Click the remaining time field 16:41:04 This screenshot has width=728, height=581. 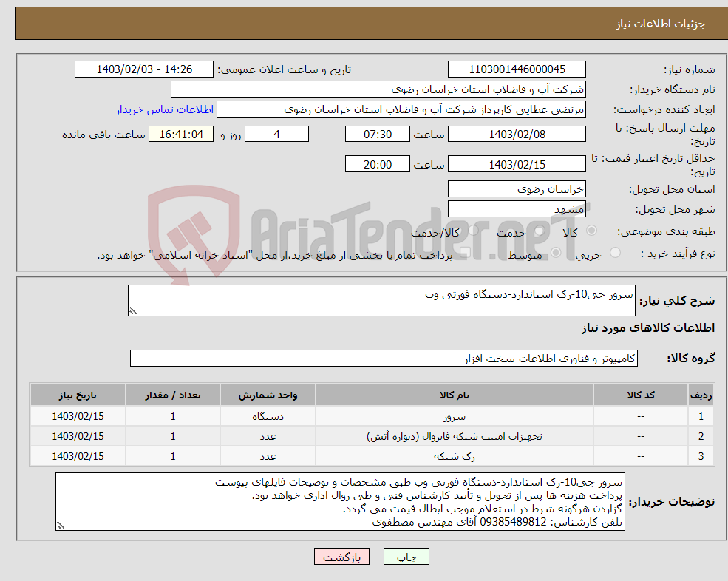[181, 135]
